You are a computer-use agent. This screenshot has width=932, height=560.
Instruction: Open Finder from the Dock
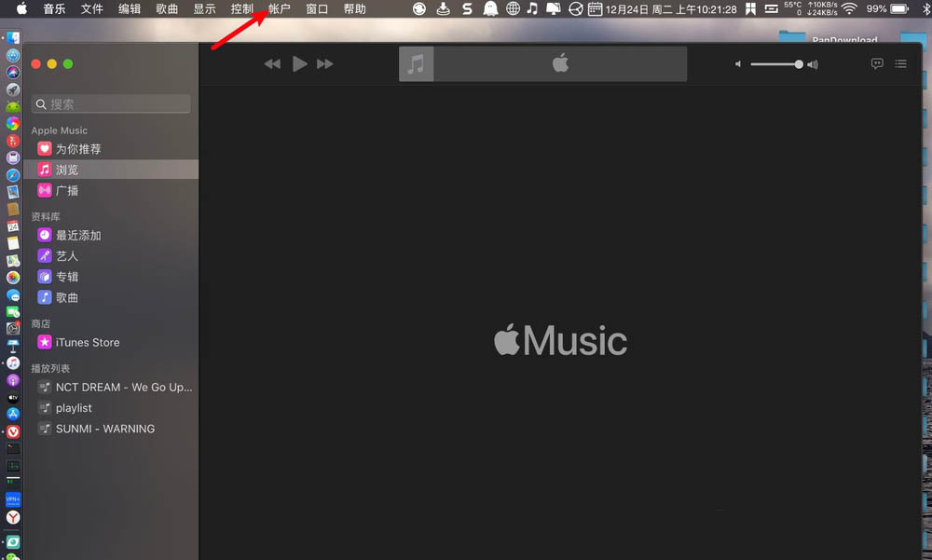tap(13, 38)
